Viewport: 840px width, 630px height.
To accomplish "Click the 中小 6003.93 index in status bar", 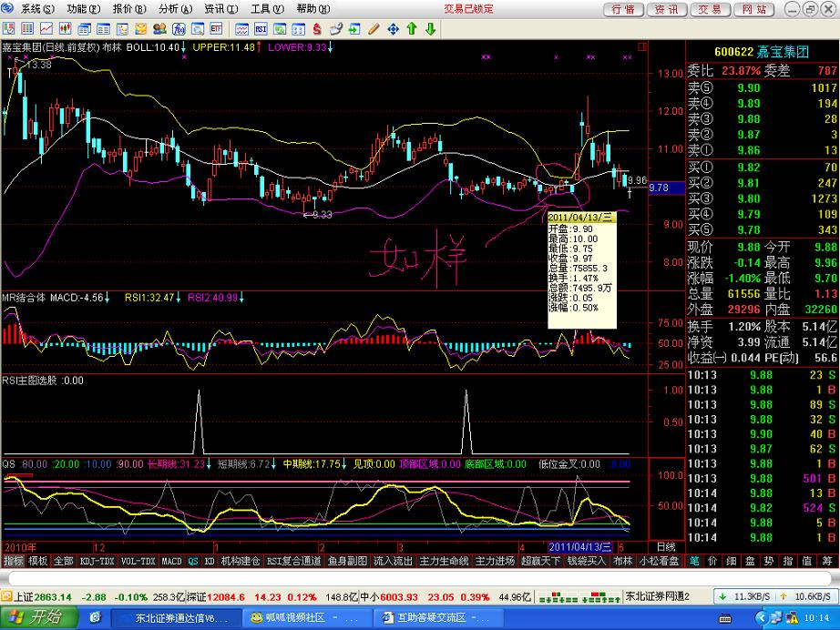I will click(446, 597).
